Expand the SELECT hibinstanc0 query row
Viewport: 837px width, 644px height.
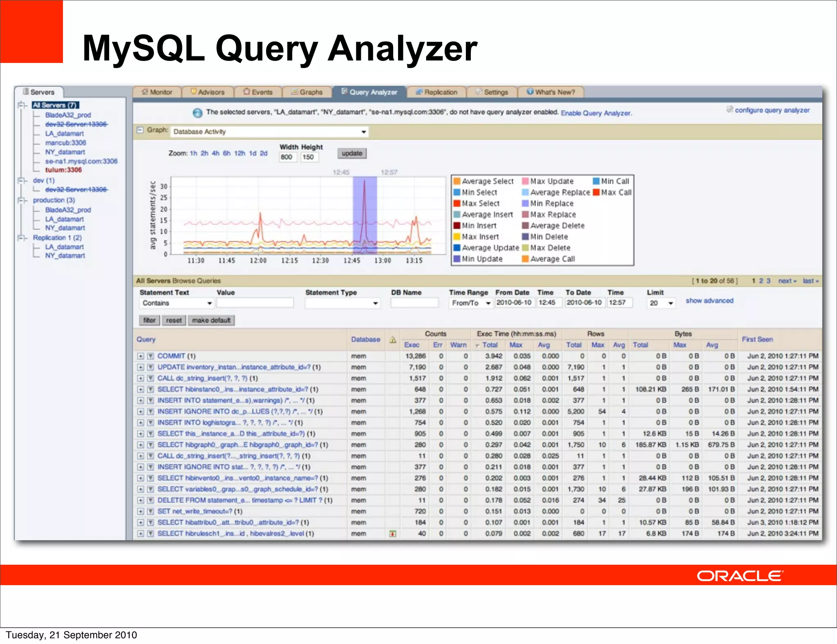coord(141,389)
